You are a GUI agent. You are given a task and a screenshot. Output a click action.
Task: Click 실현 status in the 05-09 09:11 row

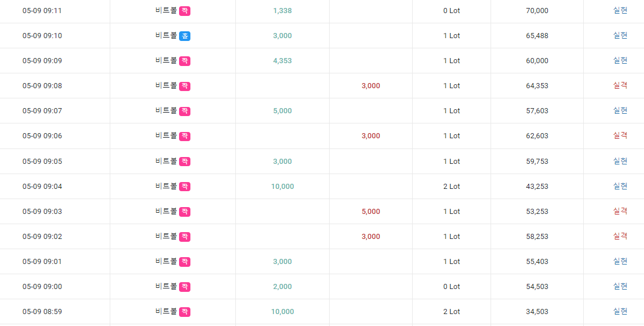[x=620, y=11]
